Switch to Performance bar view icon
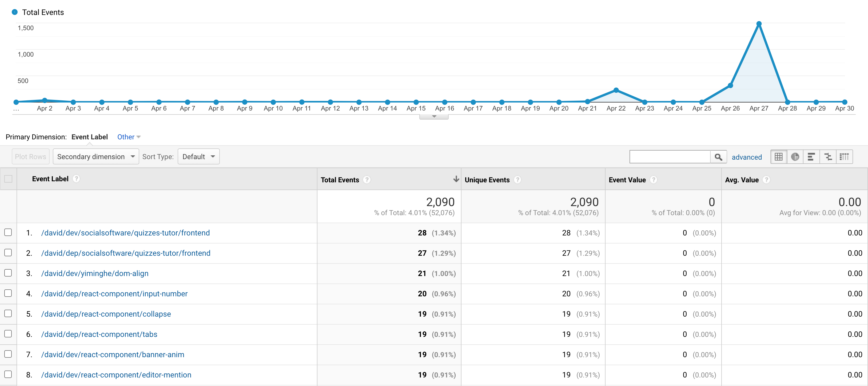868x386 pixels. click(x=811, y=157)
